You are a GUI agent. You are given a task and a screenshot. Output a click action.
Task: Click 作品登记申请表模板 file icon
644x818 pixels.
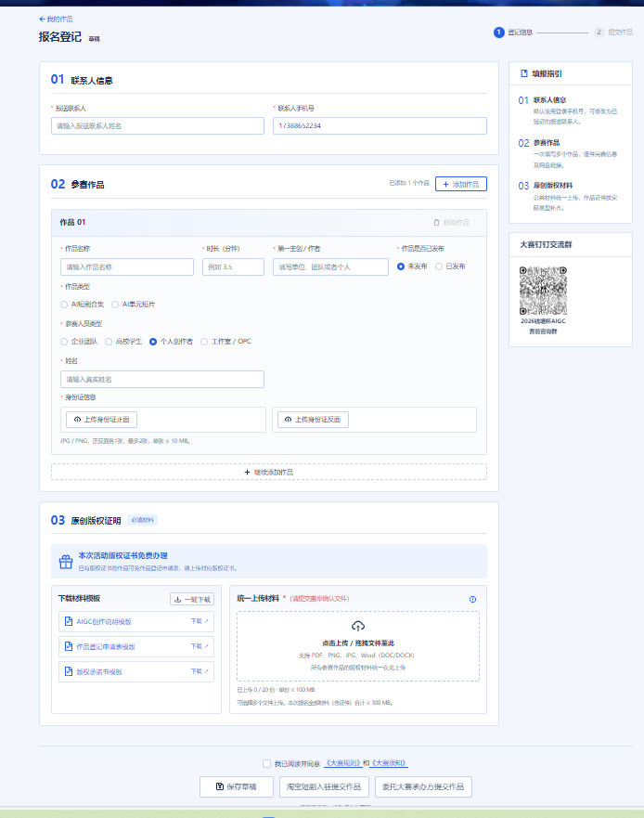click(69, 646)
